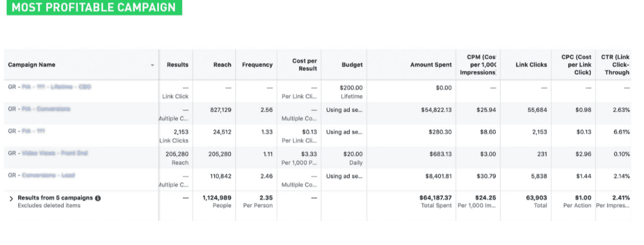Click the Results from 5 campaigns label
Viewport: 644px width, 245px height.
pyautogui.click(x=55, y=198)
